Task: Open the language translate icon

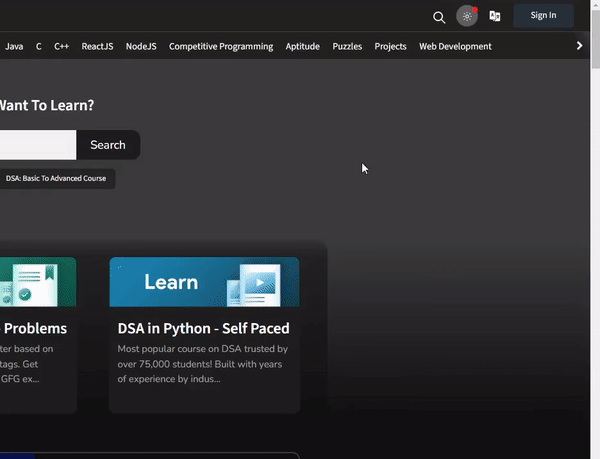Action: (495, 16)
